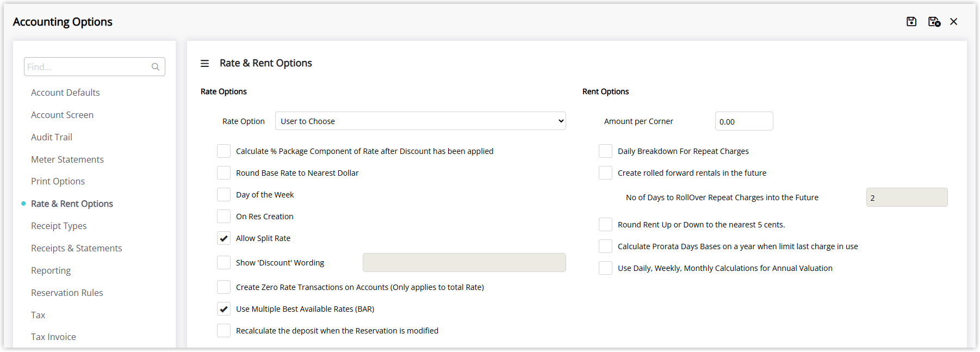Enable On Res Creation checkbox

tap(224, 217)
